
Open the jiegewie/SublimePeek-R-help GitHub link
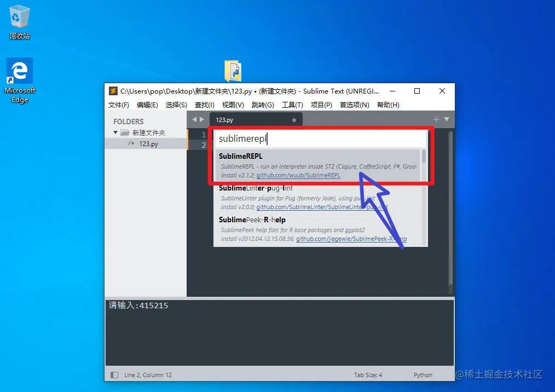click(351, 239)
